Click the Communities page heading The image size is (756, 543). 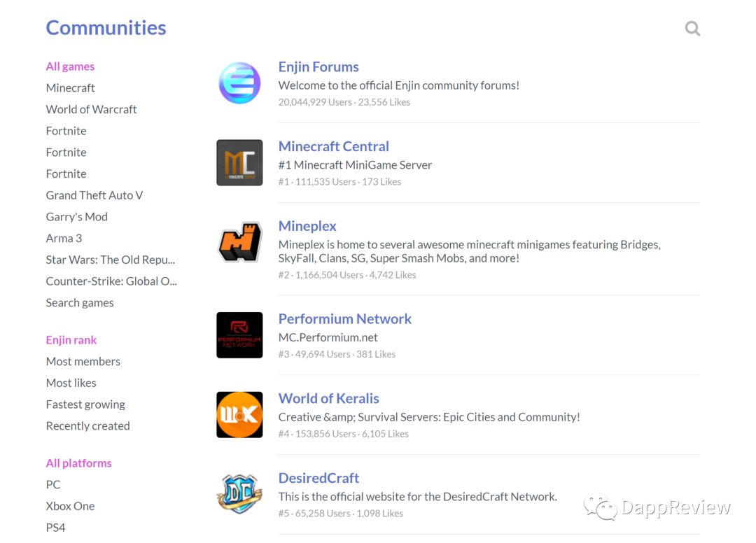(106, 28)
